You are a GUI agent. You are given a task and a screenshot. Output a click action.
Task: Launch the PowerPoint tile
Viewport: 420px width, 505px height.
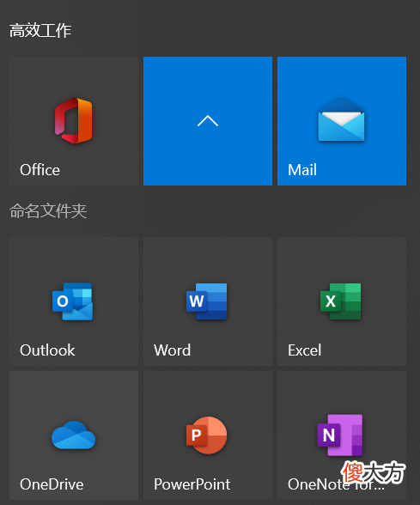click(x=208, y=435)
